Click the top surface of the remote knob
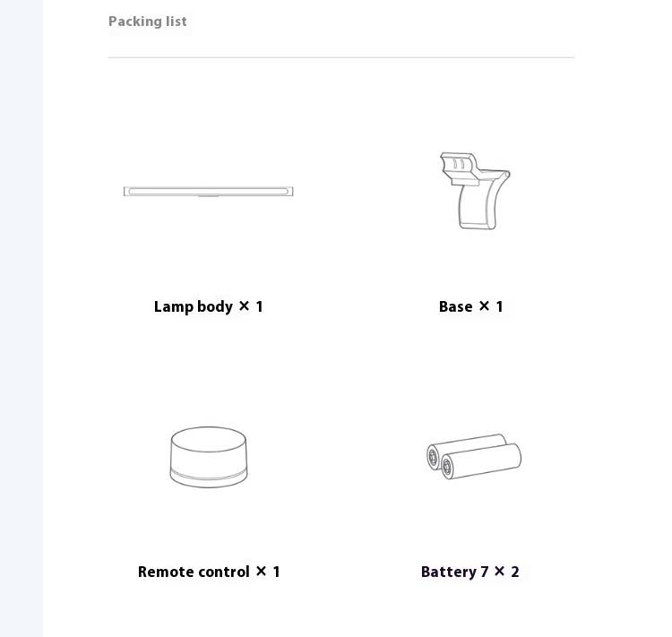Screen dimensions: 672x637 coord(209,439)
